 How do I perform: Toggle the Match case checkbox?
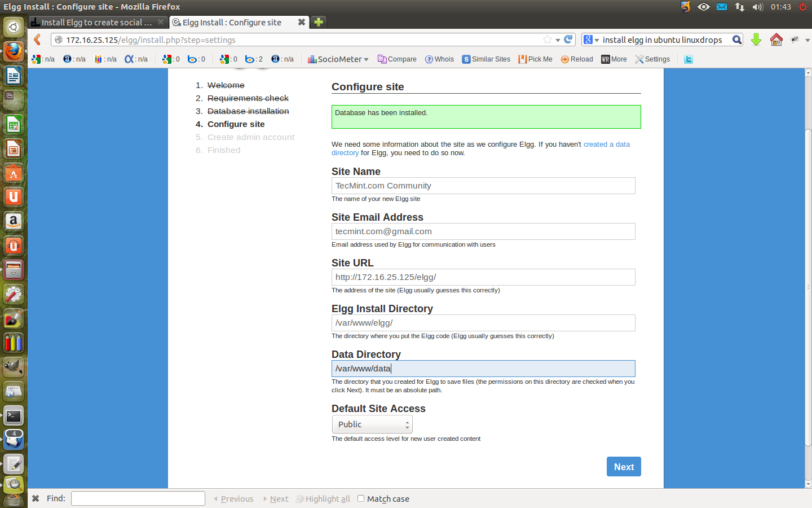coord(361,498)
